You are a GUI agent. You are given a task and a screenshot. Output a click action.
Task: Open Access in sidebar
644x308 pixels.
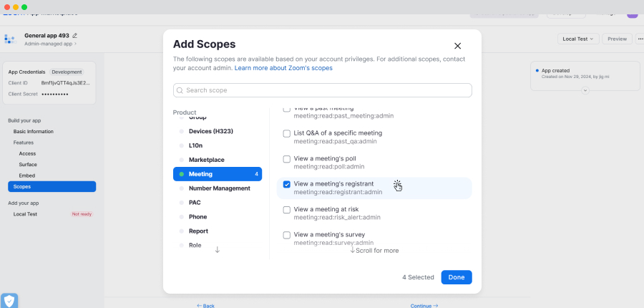[27, 153]
